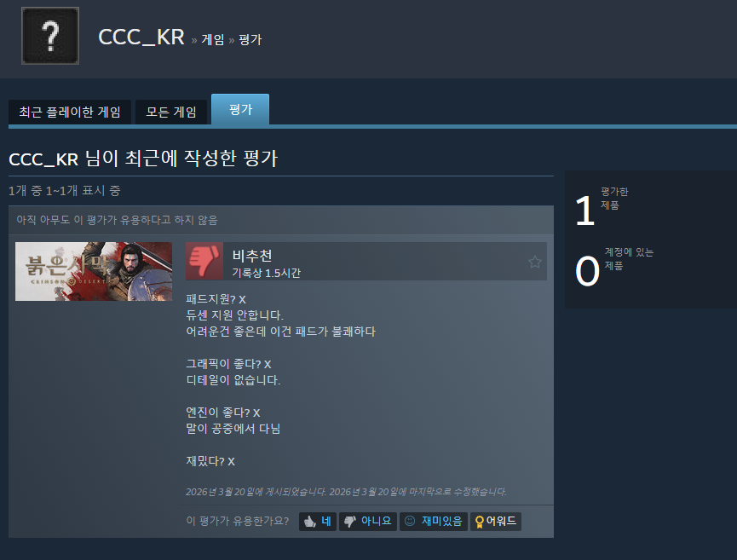The height and width of the screenshot is (560, 737).
Task: Mark the review as 재미있음 with the smiley
Action: 434,522
